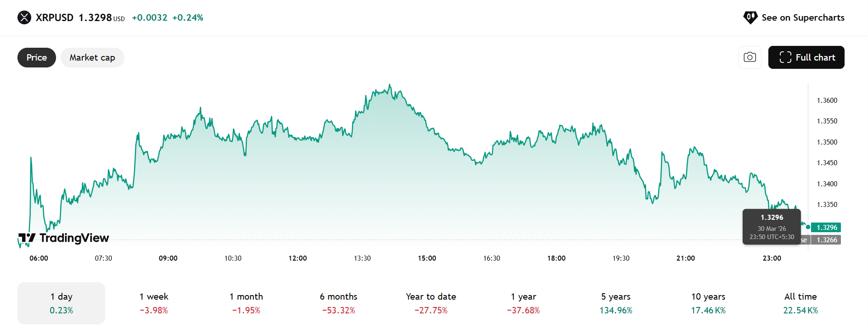Click the Supercharts diamond icon
Viewport: 868px width, 329px height.
pos(750,17)
